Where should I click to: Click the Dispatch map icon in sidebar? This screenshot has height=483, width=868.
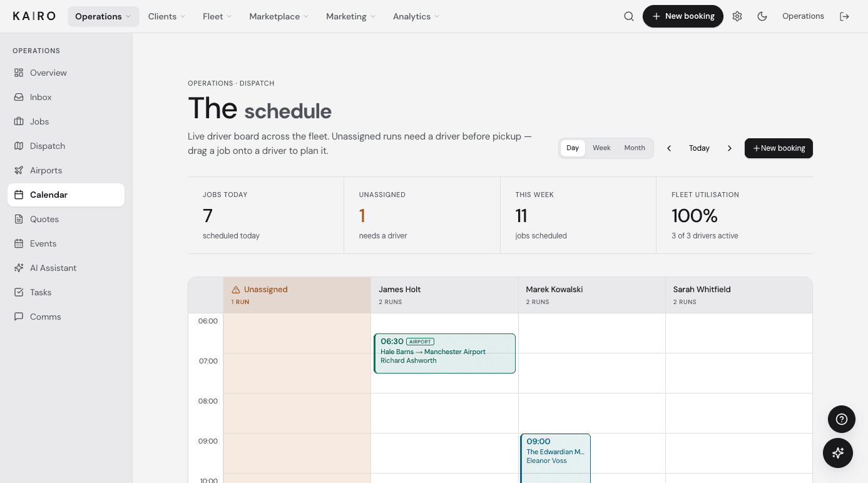pyautogui.click(x=19, y=146)
